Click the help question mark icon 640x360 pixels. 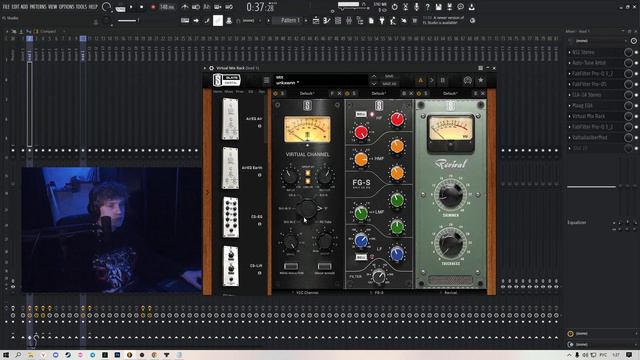click(x=427, y=7)
